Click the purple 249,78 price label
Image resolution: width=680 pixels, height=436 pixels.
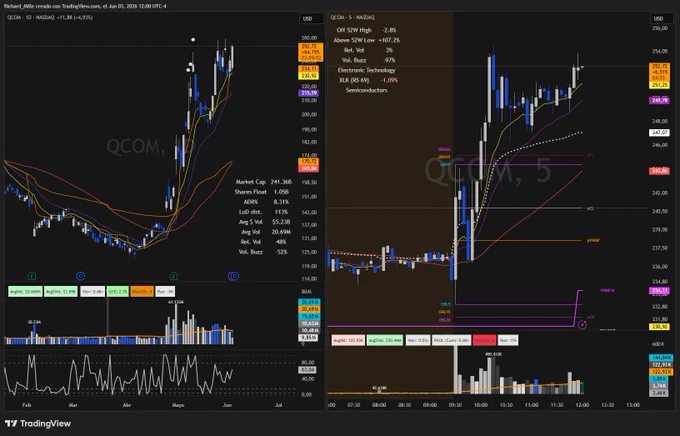pos(659,100)
